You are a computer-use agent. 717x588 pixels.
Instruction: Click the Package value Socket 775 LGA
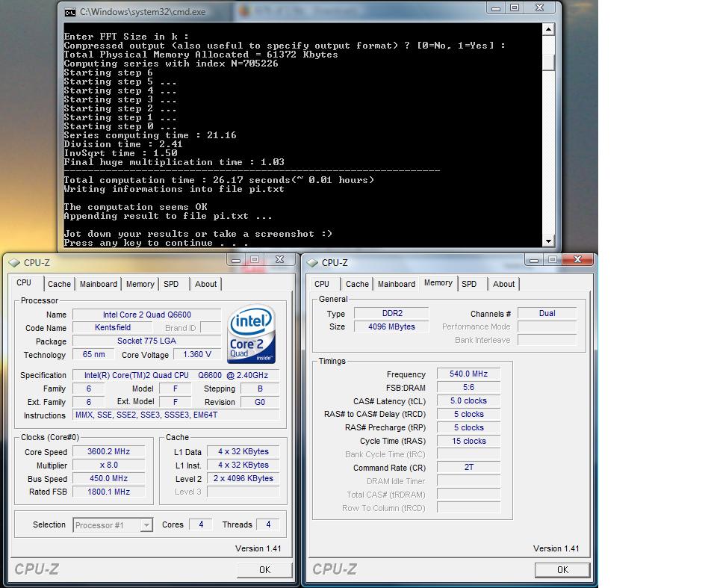pos(147,341)
